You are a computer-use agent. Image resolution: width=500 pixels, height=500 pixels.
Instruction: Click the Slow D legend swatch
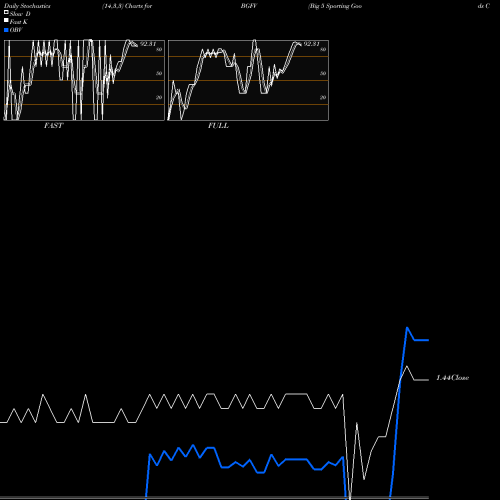pos(6,13)
